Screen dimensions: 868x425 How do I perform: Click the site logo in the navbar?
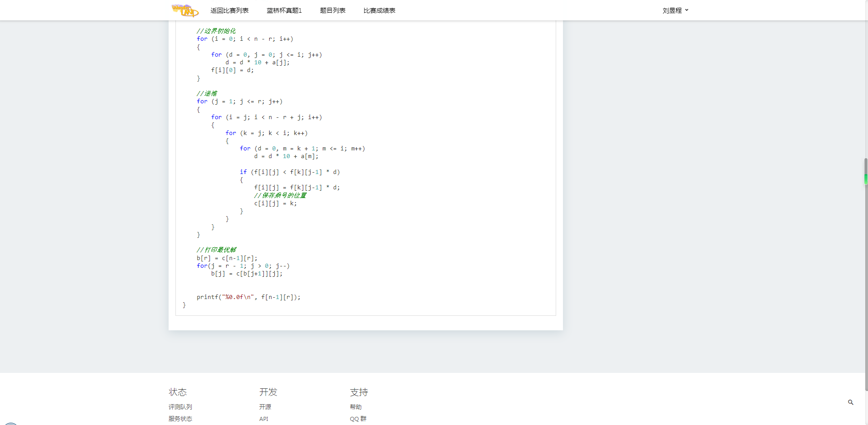click(185, 10)
